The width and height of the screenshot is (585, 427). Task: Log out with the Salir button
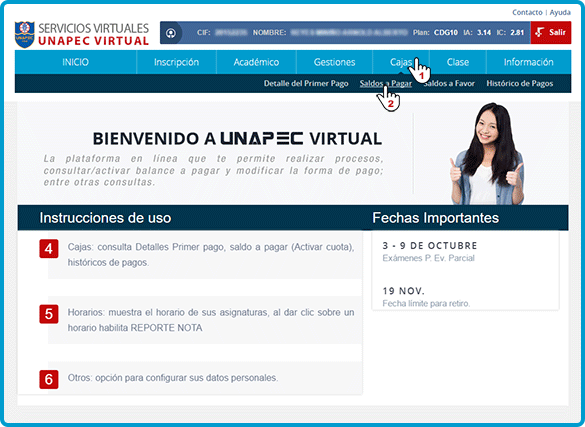[551, 32]
